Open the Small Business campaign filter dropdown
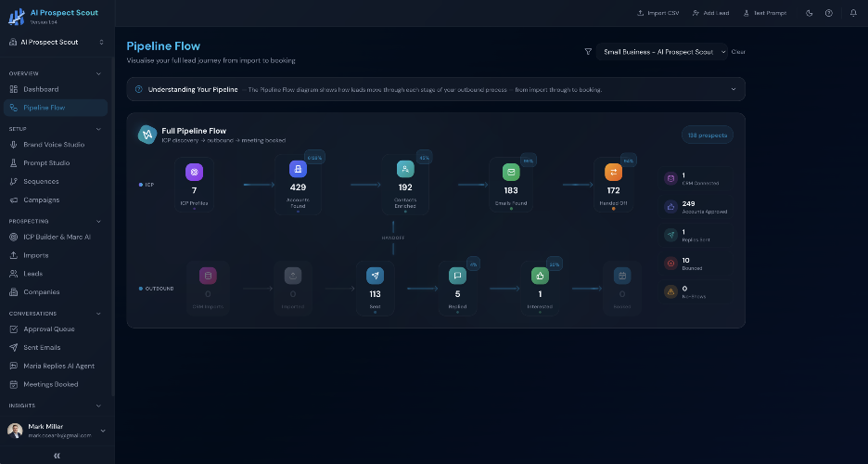Viewport: 868px width, 464px height. point(661,51)
